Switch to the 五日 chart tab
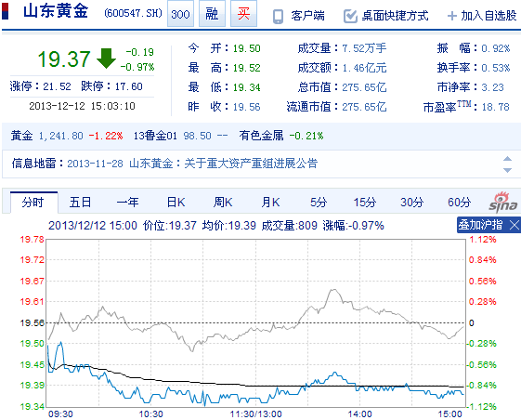The image size is (521, 420). pos(80,203)
